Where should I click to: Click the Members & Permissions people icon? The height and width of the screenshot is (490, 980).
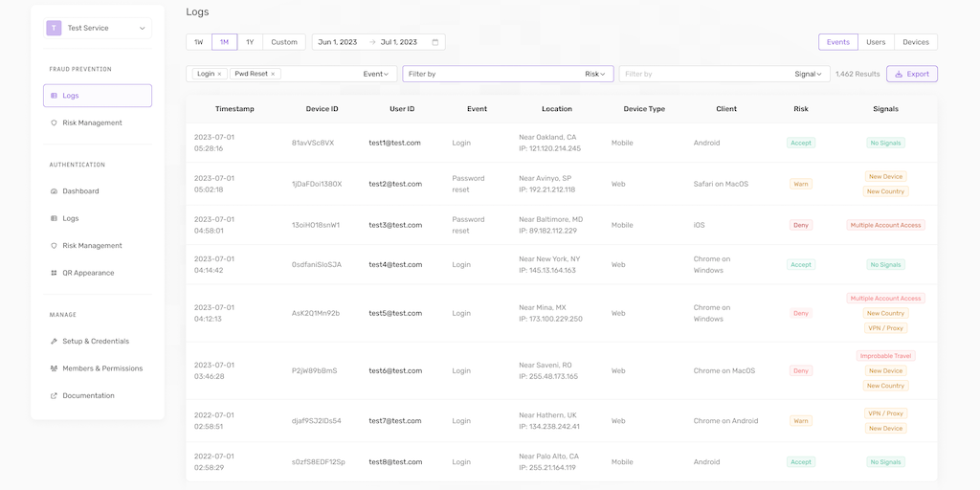pos(54,368)
